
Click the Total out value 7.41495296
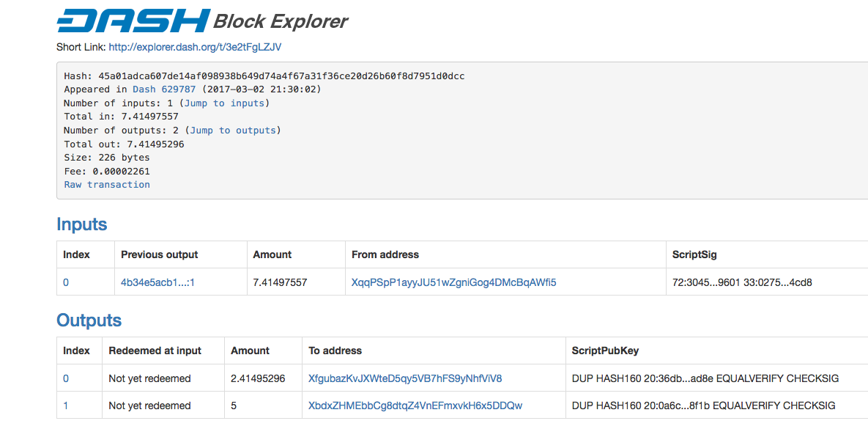pos(155,144)
